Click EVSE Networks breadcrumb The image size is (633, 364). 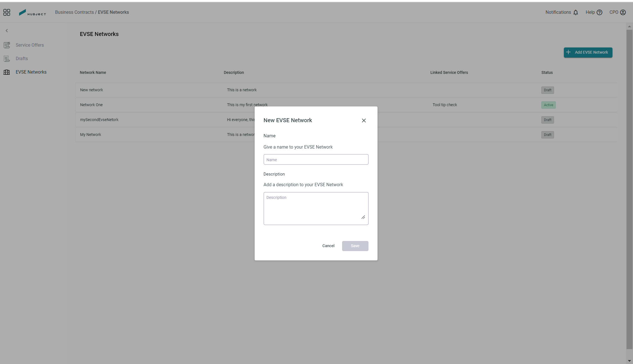click(113, 12)
